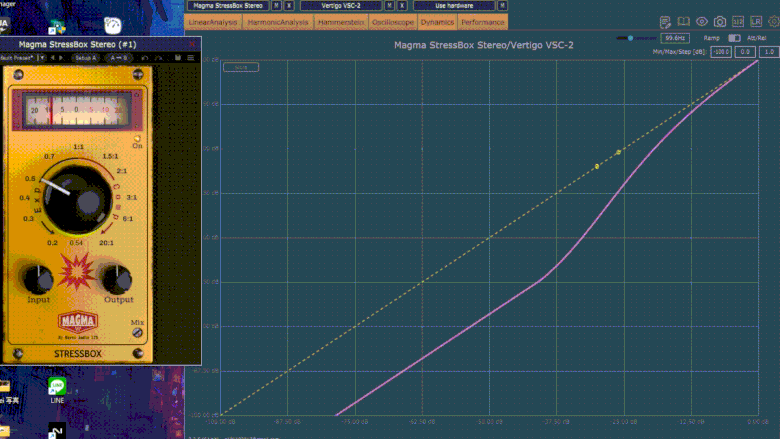Toggle the StressBox On LED switch

coord(137,137)
